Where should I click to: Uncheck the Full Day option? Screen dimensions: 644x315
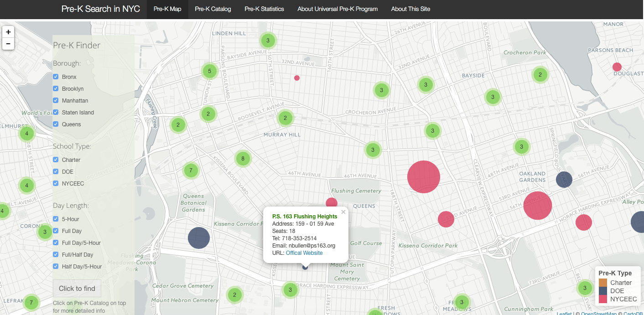(56, 231)
